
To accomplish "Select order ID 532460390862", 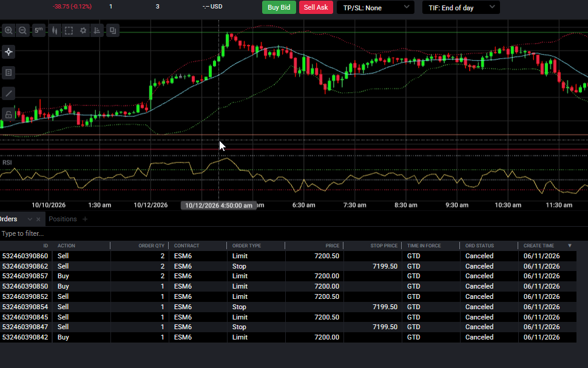I will 25,266.
